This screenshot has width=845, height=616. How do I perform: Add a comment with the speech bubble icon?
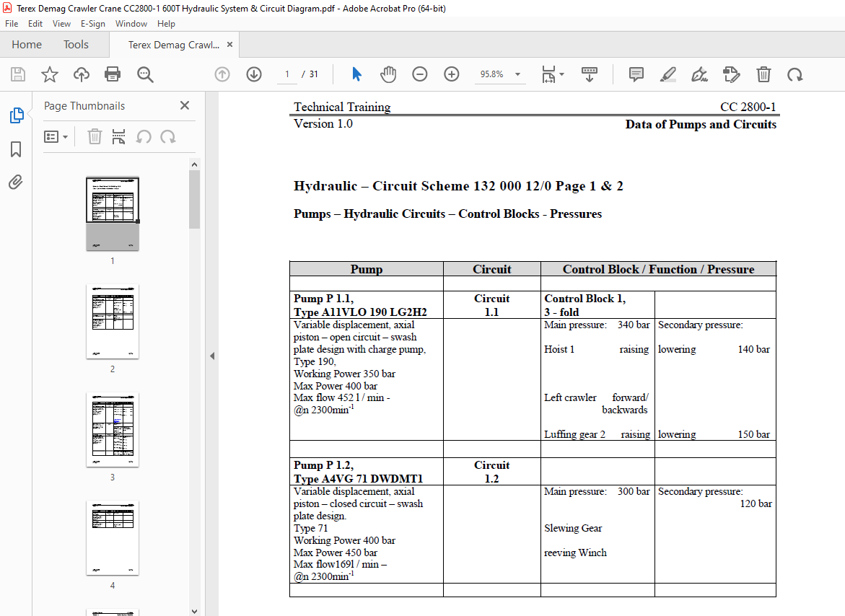tap(636, 74)
